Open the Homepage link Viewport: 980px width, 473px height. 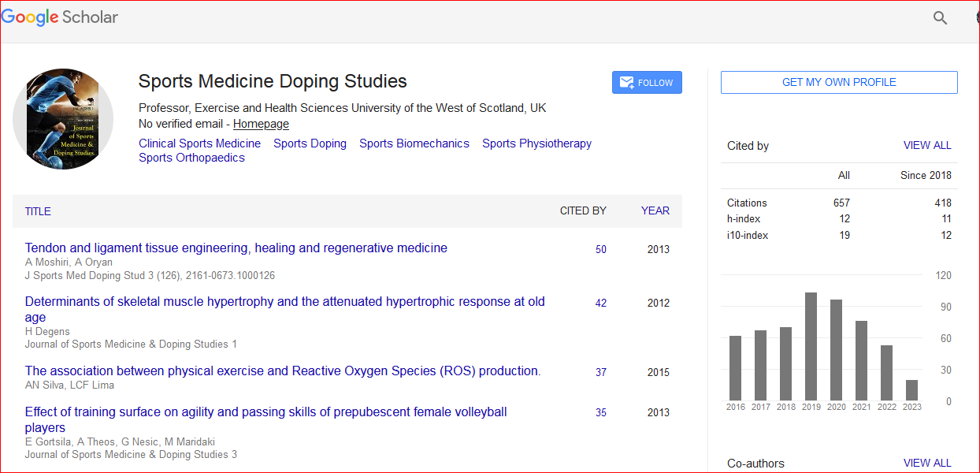pyautogui.click(x=261, y=124)
